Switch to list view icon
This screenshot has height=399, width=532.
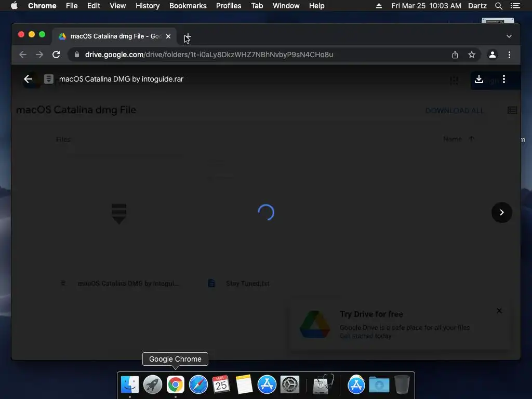click(x=512, y=110)
